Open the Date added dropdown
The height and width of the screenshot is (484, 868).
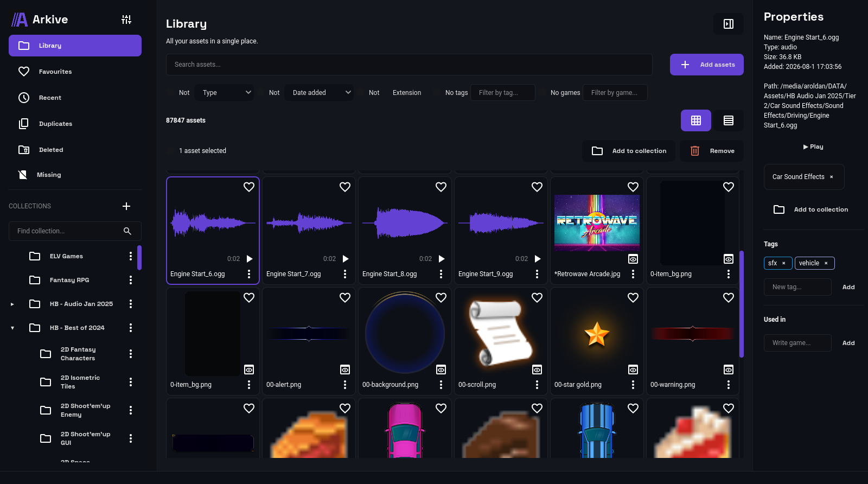tap(319, 93)
